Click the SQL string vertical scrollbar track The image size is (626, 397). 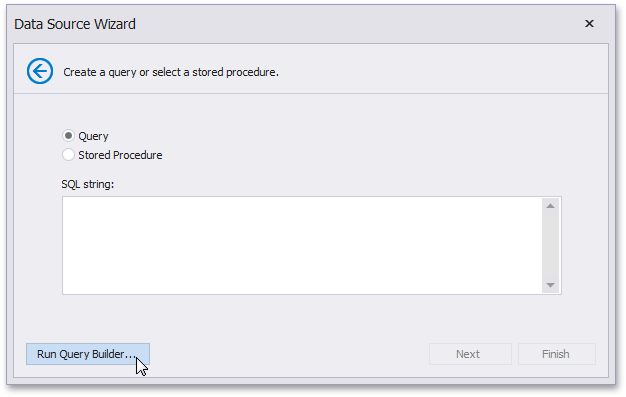tap(551, 246)
